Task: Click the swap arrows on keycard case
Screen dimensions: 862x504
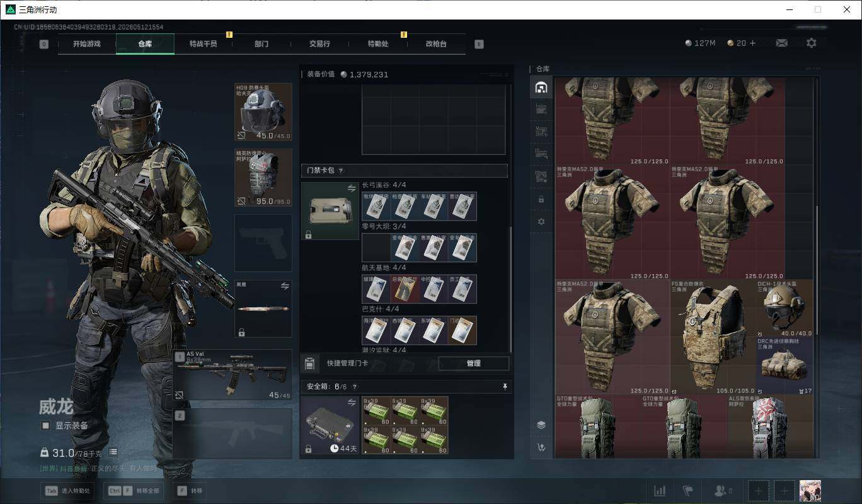Action: pos(352,188)
